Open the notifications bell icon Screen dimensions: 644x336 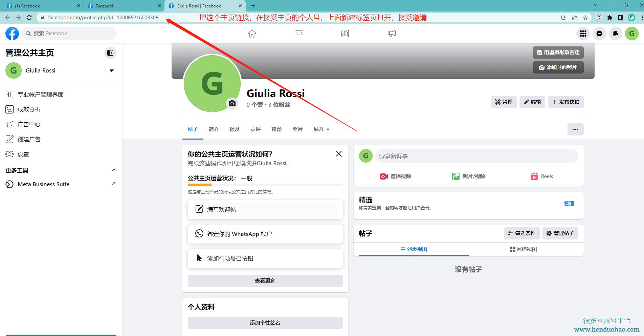point(616,34)
